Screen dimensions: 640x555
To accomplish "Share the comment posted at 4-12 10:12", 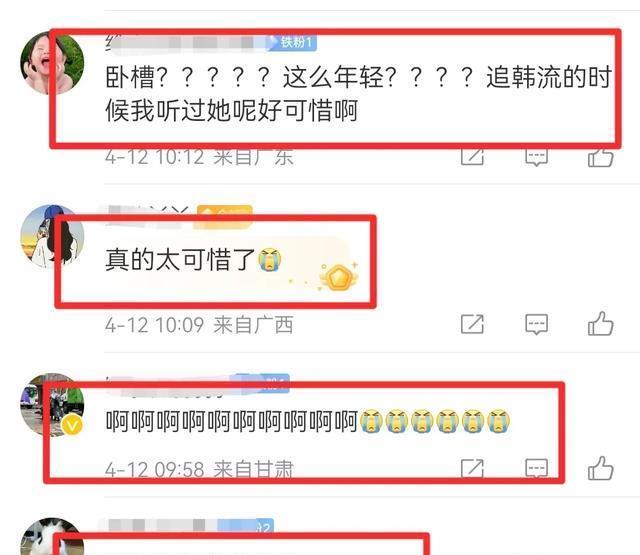I will coord(472,157).
